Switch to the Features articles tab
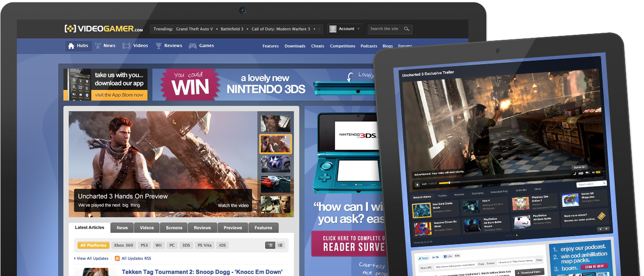The height and width of the screenshot is (276, 644). 264,228
